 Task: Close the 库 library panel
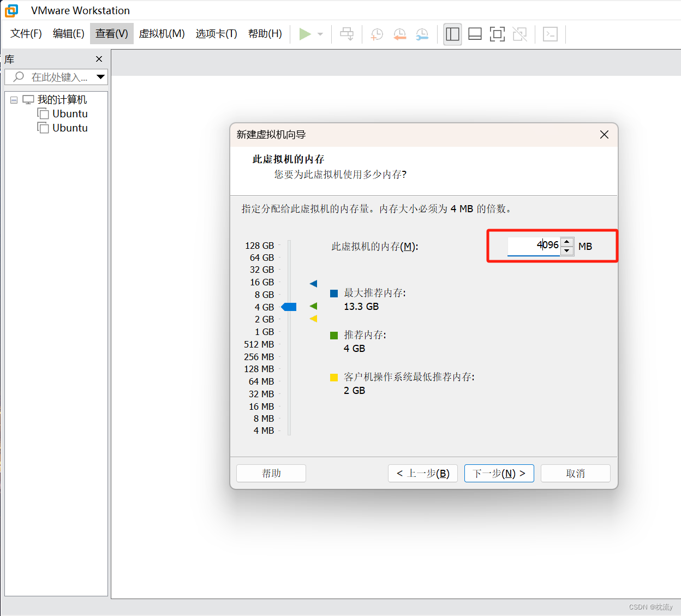click(99, 59)
